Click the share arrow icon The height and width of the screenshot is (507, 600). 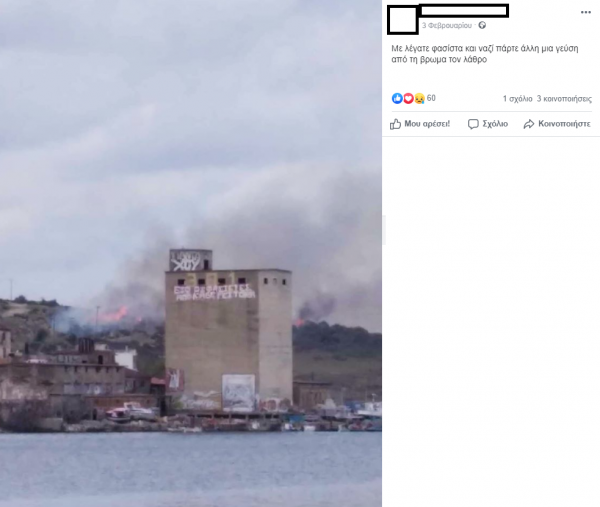click(x=529, y=124)
